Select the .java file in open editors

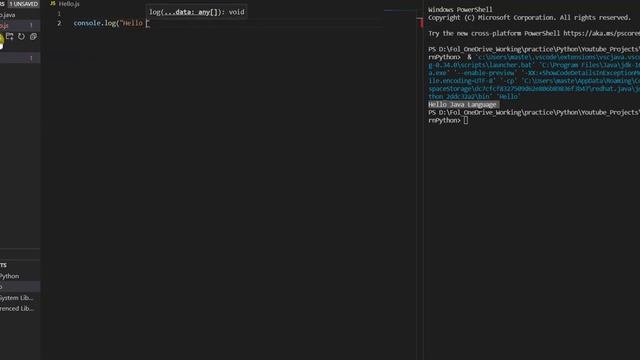(20, 15)
